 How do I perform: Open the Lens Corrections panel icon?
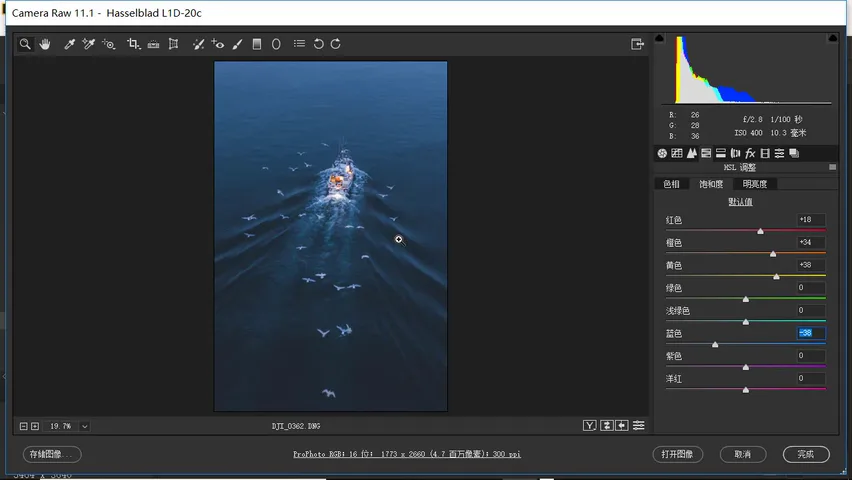pos(735,153)
